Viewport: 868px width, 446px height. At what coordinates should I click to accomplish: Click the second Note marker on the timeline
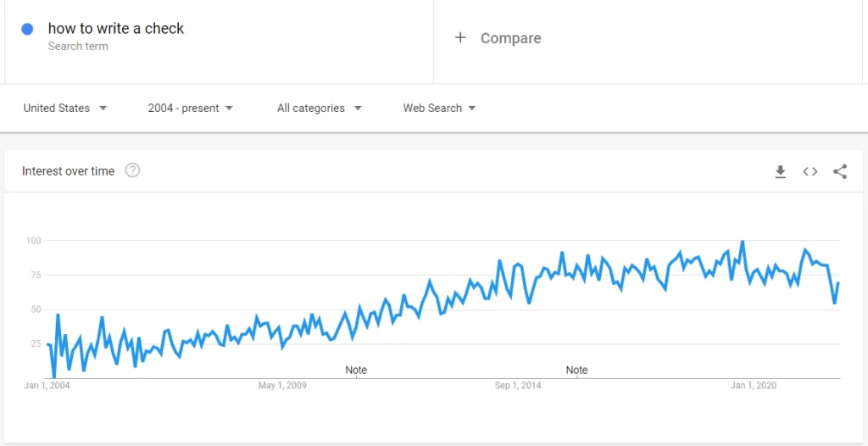(576, 370)
